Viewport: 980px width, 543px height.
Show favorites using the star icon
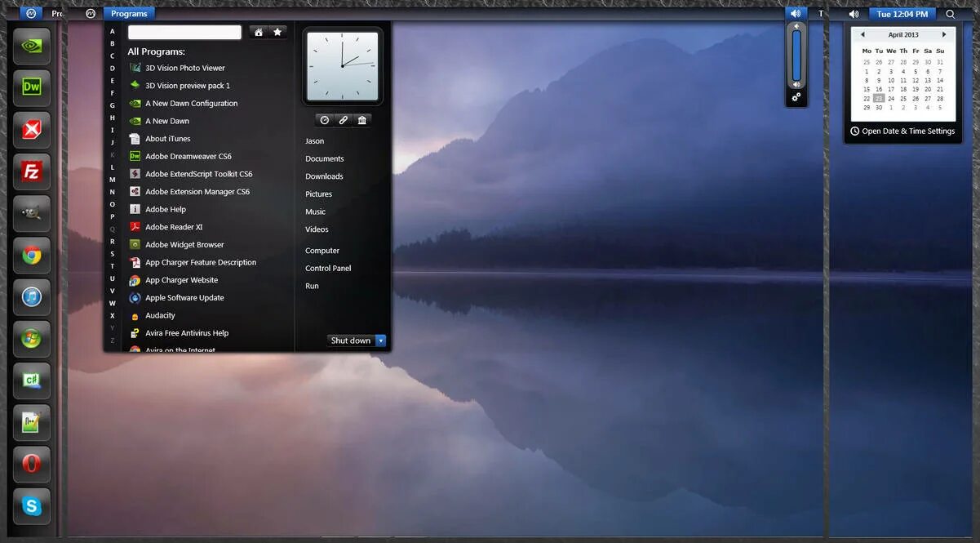click(x=277, y=32)
